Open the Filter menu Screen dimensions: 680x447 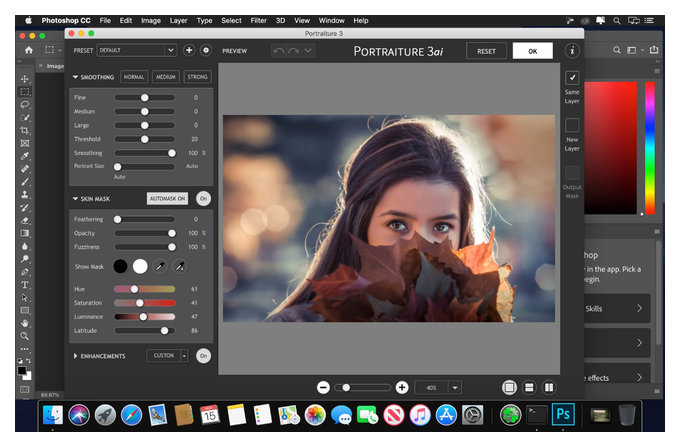(x=258, y=20)
